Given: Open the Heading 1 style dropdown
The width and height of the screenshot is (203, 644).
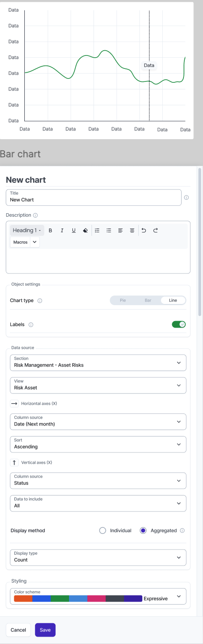Looking at the screenshot, I should point(27,231).
